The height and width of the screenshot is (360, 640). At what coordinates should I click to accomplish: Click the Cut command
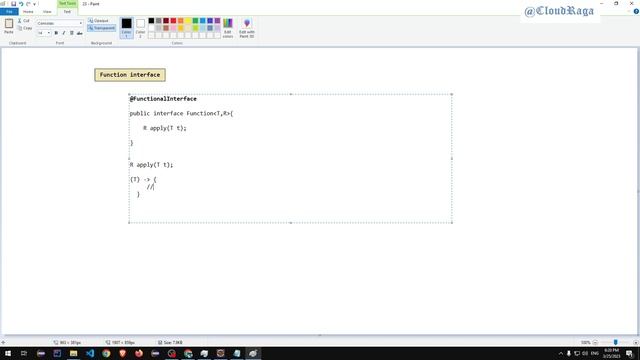(x=24, y=20)
